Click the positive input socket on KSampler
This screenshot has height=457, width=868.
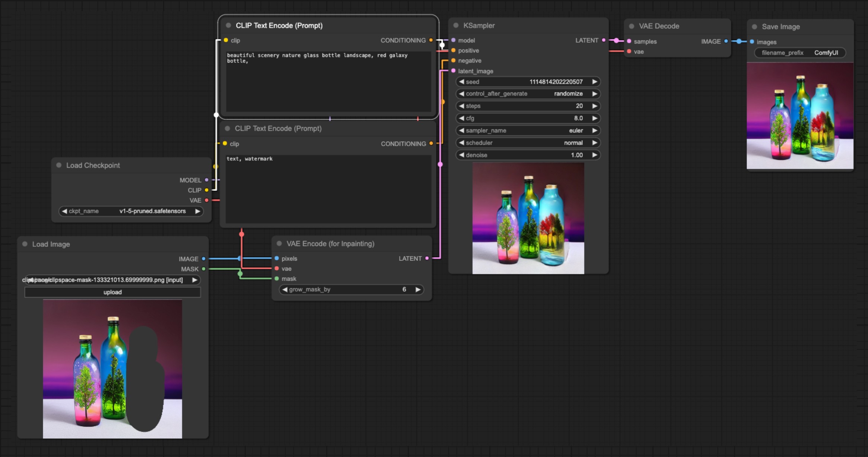pyautogui.click(x=453, y=50)
